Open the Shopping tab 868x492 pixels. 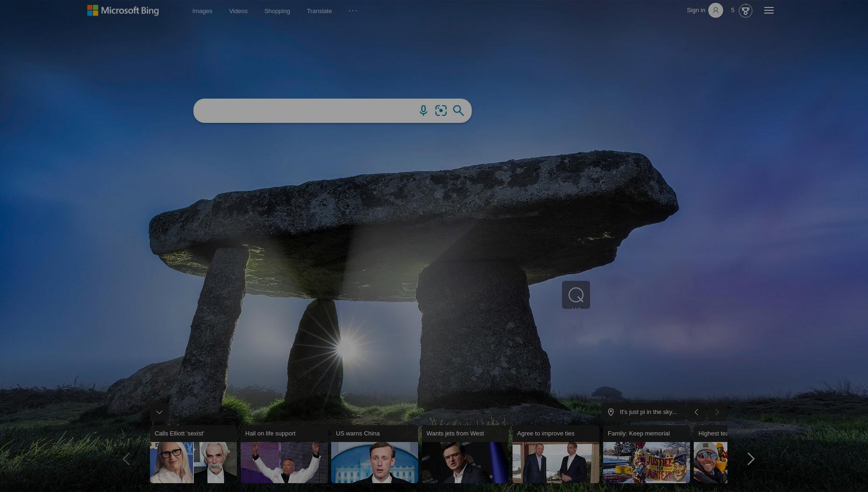coord(277,11)
